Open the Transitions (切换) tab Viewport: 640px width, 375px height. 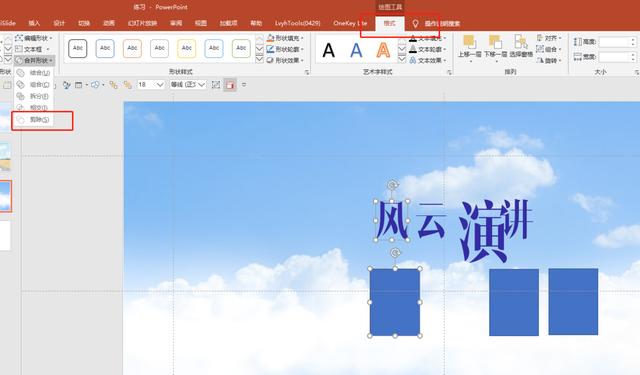click(84, 23)
